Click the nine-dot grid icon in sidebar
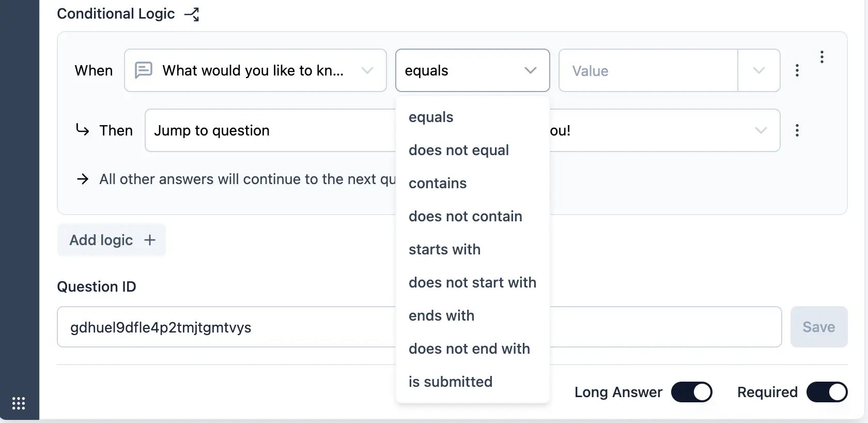This screenshot has height=423, width=868. 19,403
